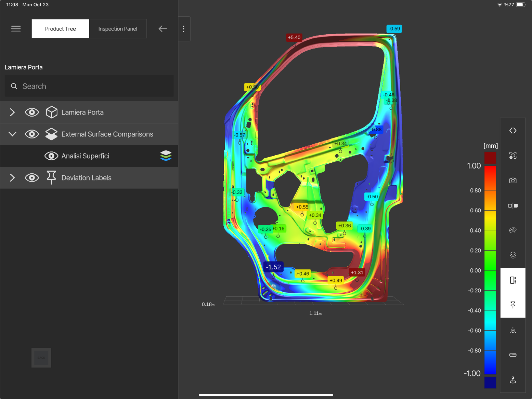Hide External Surface Comparisons via eye icon
The image size is (532, 399).
coord(32,134)
